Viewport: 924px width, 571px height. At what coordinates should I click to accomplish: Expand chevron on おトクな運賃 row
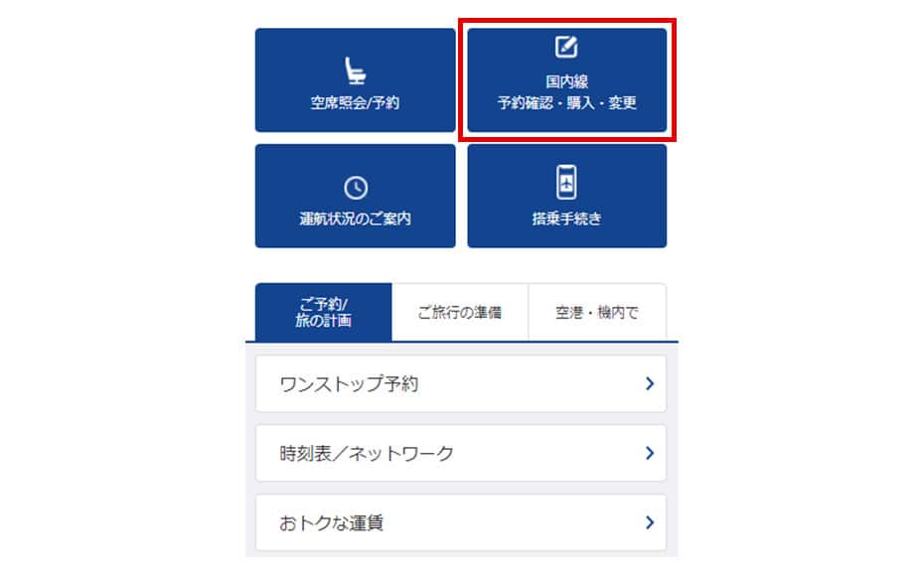[650, 522]
